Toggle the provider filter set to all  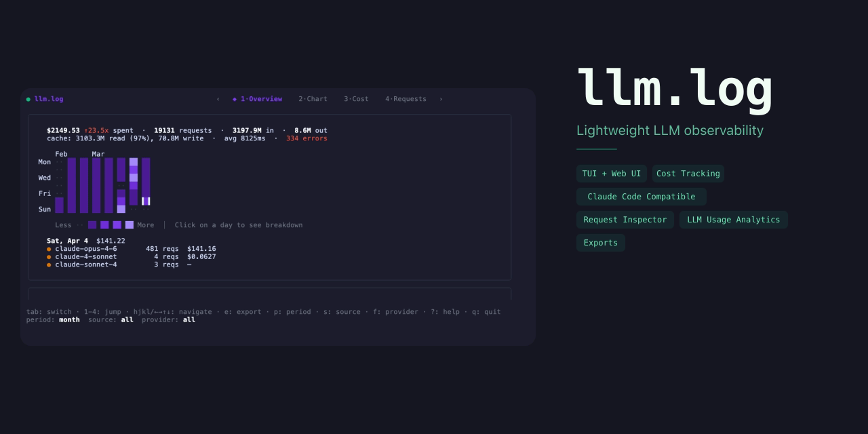pos(189,319)
